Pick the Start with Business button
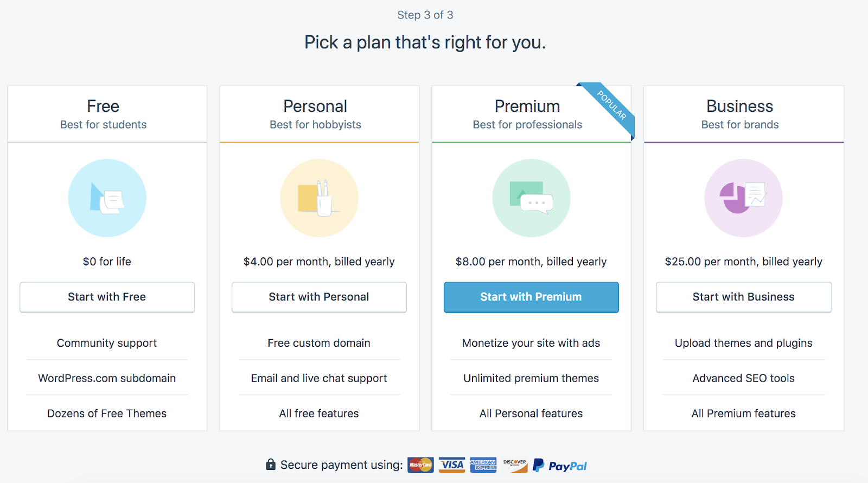Screen dimensions: 868x483 point(743,297)
